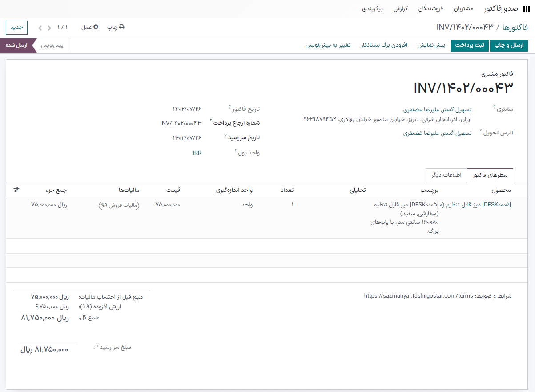Go to next record arrow
The image size is (535, 392).
tap(40, 28)
